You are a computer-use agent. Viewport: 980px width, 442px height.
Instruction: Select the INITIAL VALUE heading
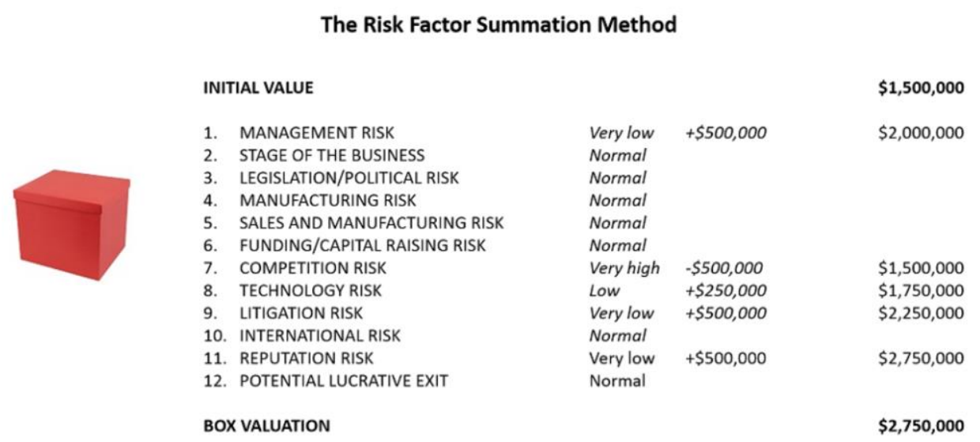258,88
